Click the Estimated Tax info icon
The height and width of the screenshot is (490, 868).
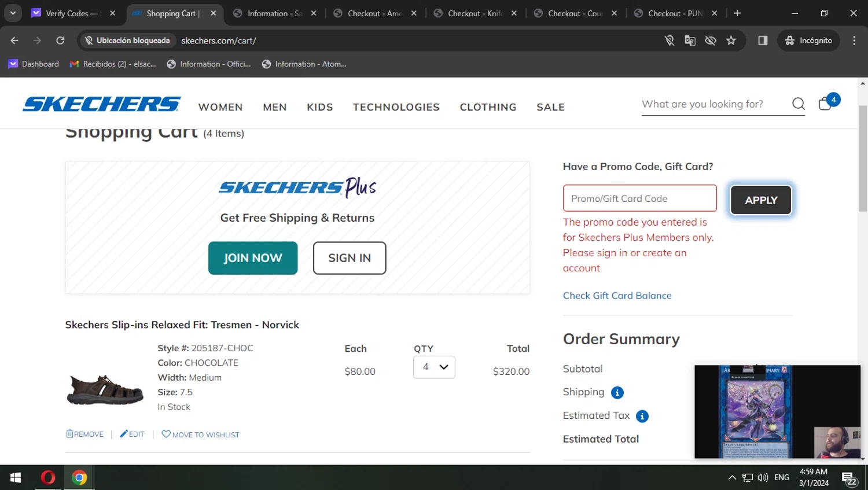click(x=642, y=417)
